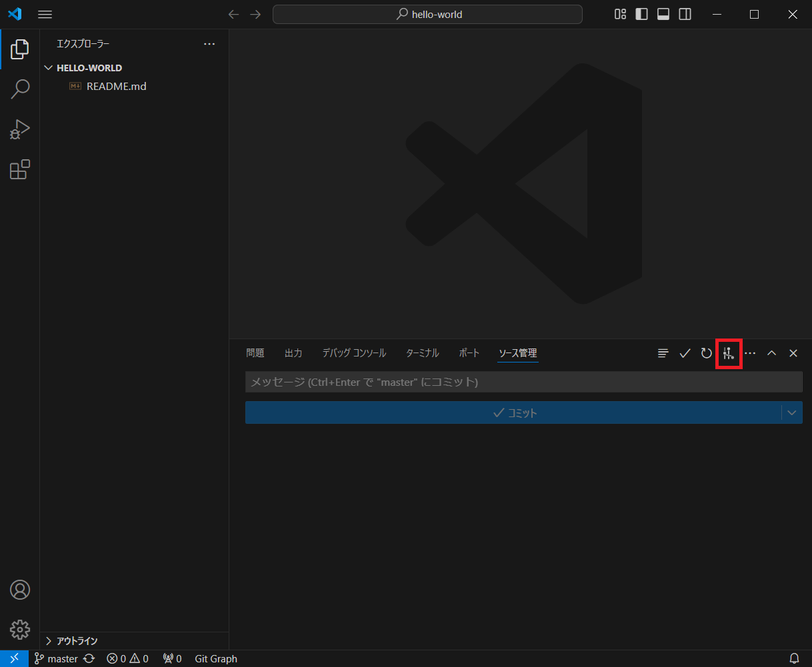Click the view-as-list icon in source control
The height and width of the screenshot is (667, 812).
[x=663, y=353]
